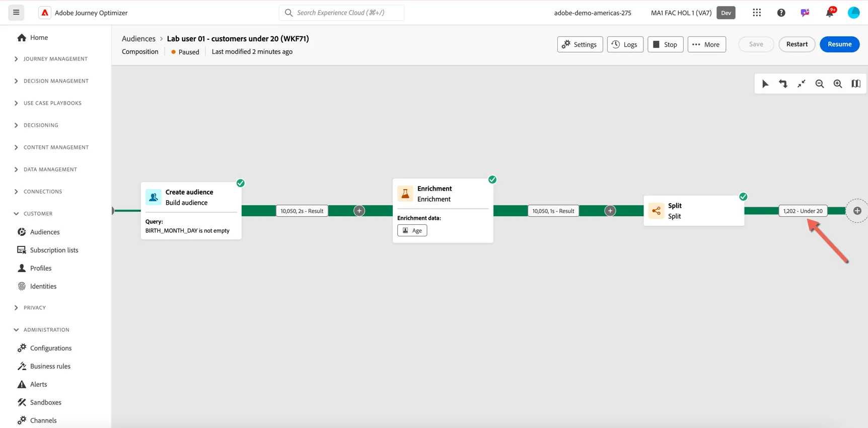Click the Enrichment flask icon
This screenshot has height=428, width=868.
pyautogui.click(x=405, y=194)
